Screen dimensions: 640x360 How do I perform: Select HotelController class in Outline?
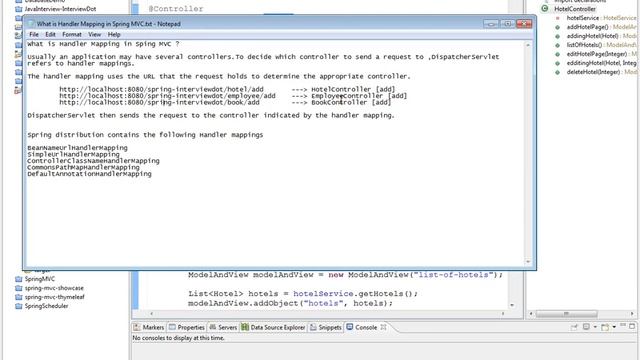(575, 9)
